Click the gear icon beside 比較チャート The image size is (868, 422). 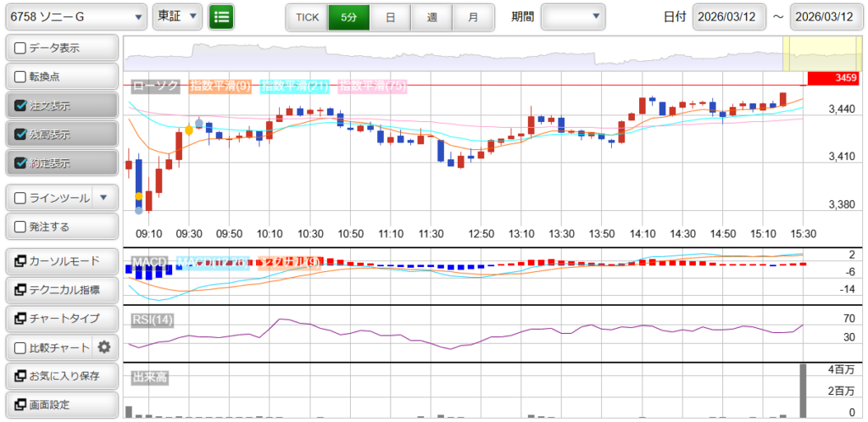click(104, 347)
